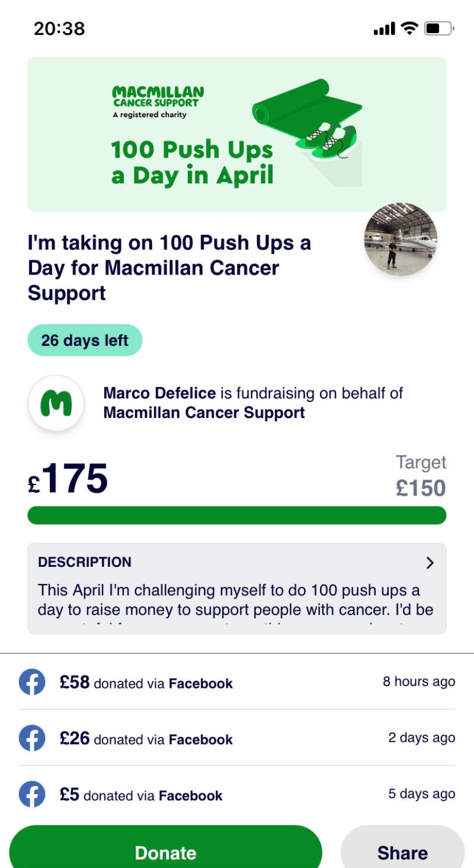Open the DESCRIPTION section heading
Image resolution: width=474 pixels, height=868 pixels.
tap(85, 562)
